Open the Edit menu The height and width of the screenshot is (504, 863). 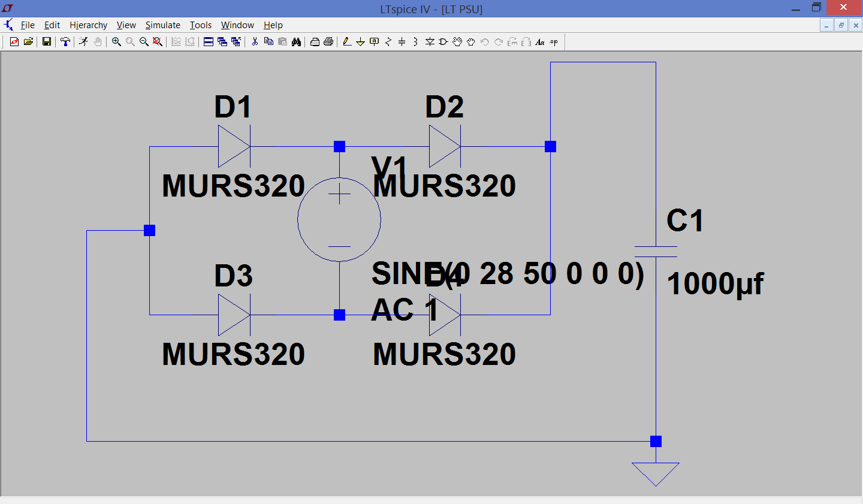(52, 25)
